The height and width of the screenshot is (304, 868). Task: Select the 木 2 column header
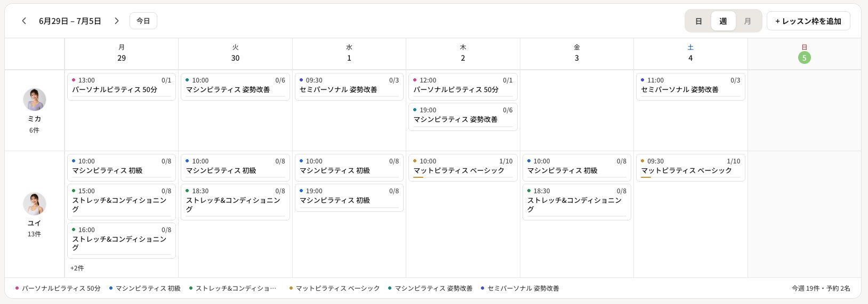click(463, 53)
